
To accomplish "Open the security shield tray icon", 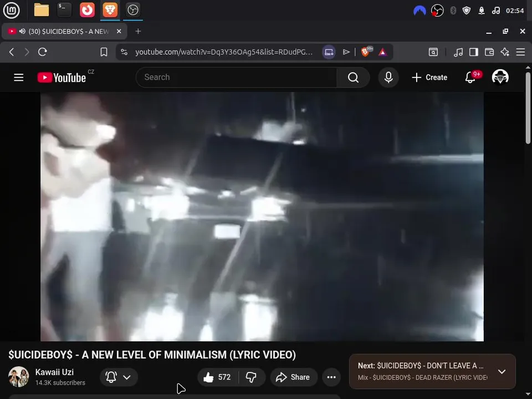I will pyautogui.click(x=467, y=11).
